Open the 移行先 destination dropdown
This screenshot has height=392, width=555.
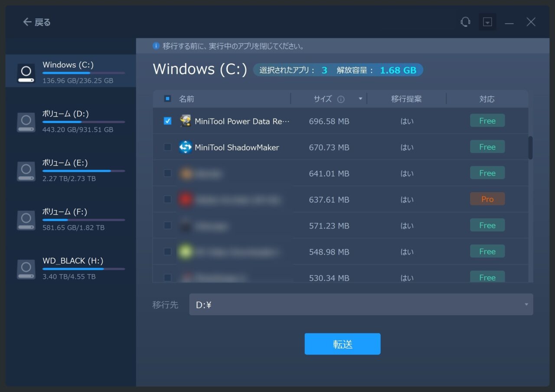pos(361,304)
